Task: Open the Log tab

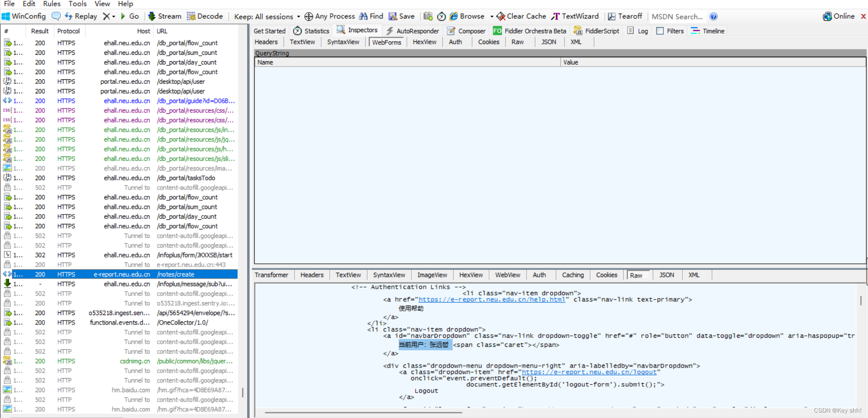Action: pyautogui.click(x=638, y=31)
